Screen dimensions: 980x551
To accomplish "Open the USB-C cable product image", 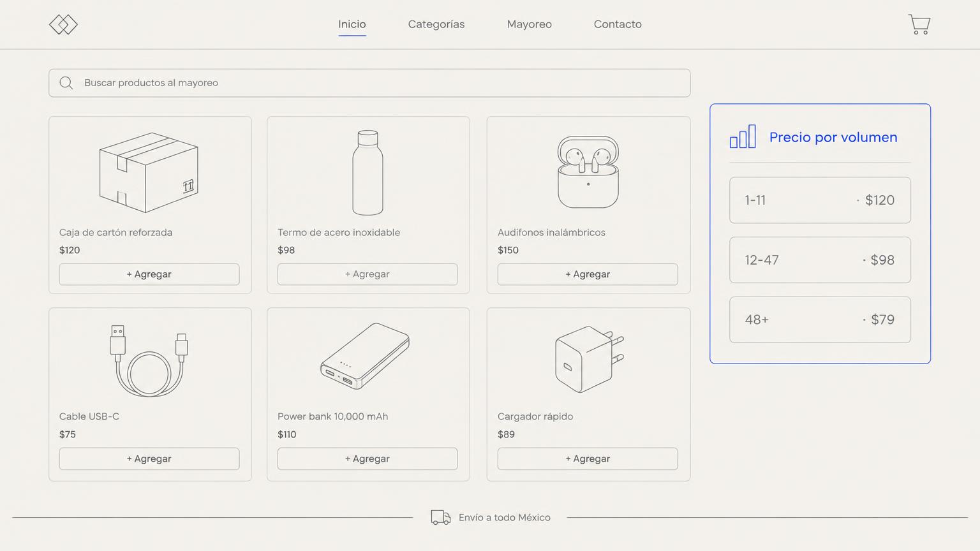I will 149,360.
